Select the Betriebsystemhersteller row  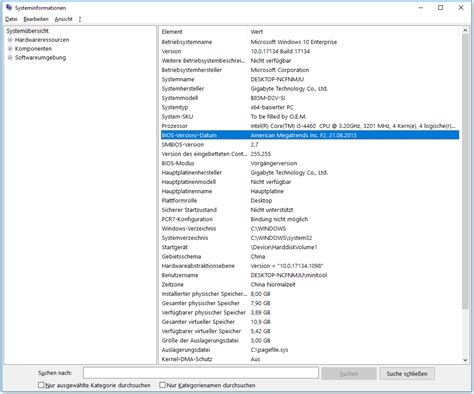[x=310, y=70]
